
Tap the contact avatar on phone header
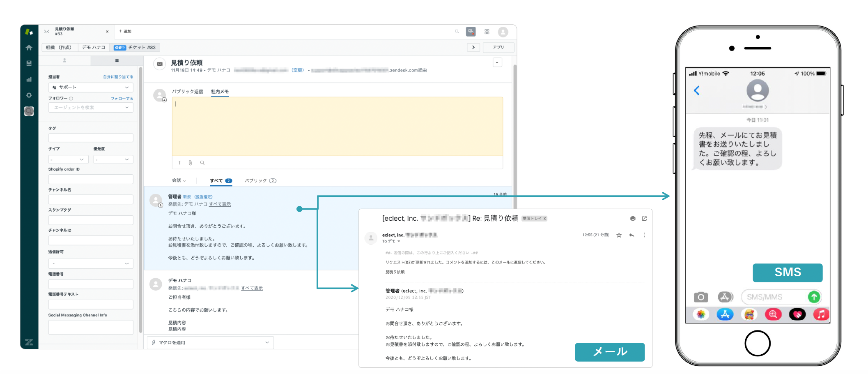(758, 90)
